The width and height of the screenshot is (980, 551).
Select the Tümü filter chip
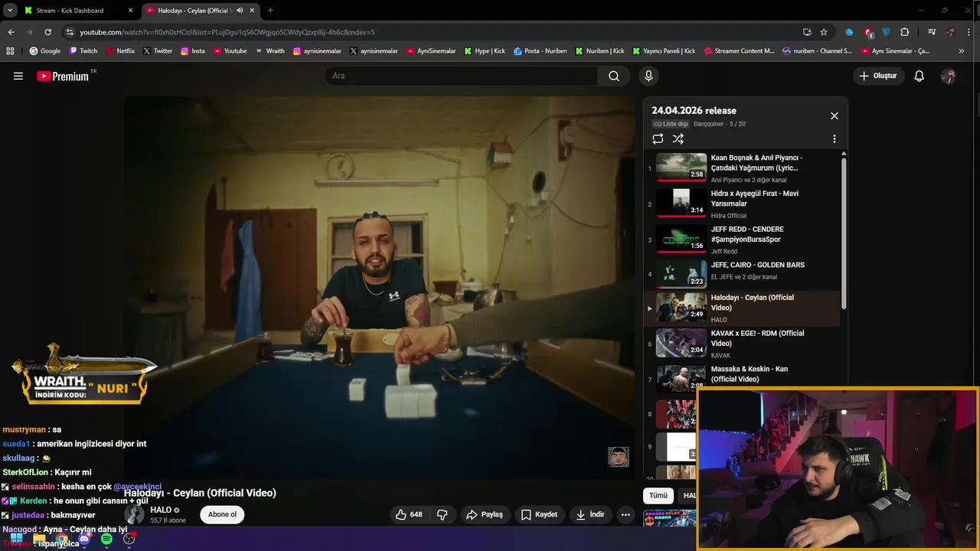click(x=658, y=495)
